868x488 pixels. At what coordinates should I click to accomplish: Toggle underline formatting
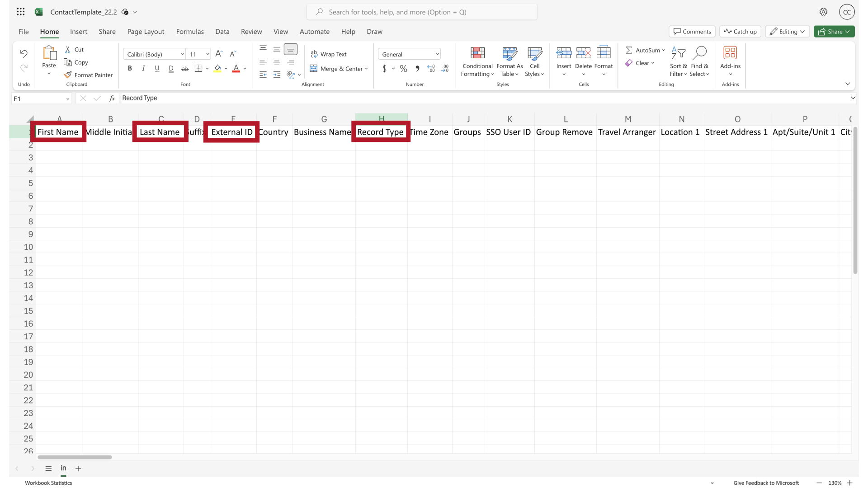[157, 68]
